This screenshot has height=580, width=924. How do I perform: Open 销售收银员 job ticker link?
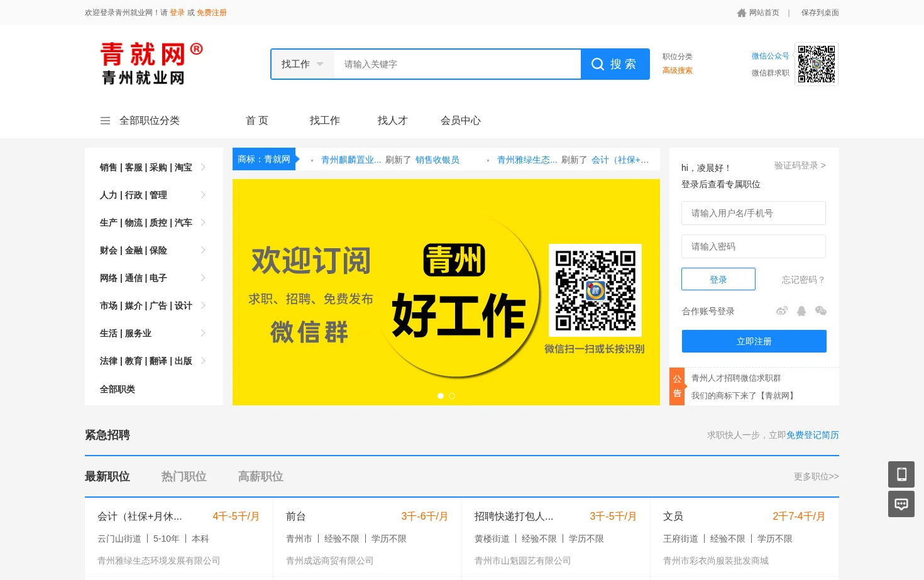pos(437,160)
